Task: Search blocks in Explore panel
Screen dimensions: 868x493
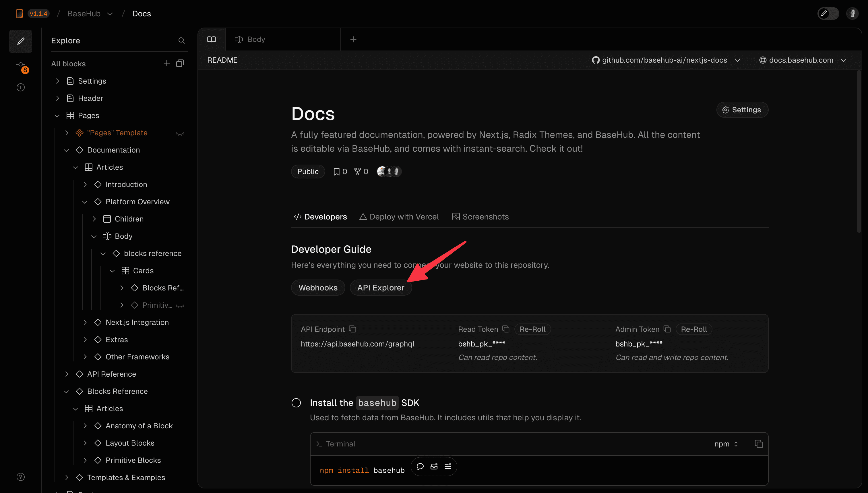Action: tap(182, 41)
